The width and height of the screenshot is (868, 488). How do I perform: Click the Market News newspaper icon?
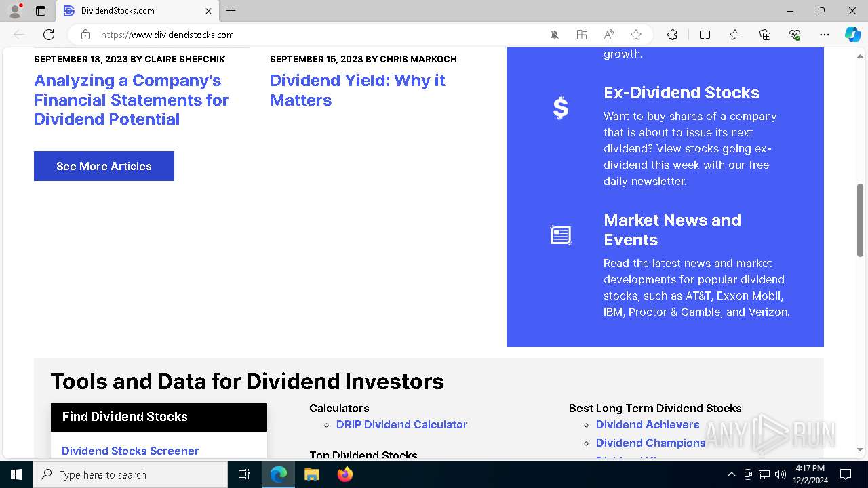561,235
